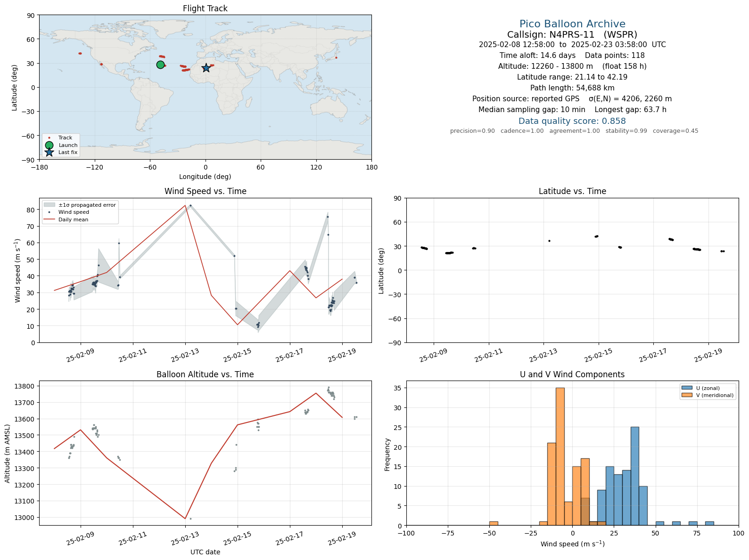Image resolution: width=749 pixels, height=560 pixels.
Task: Click the 'UTC date' axis label
Action: (205, 552)
